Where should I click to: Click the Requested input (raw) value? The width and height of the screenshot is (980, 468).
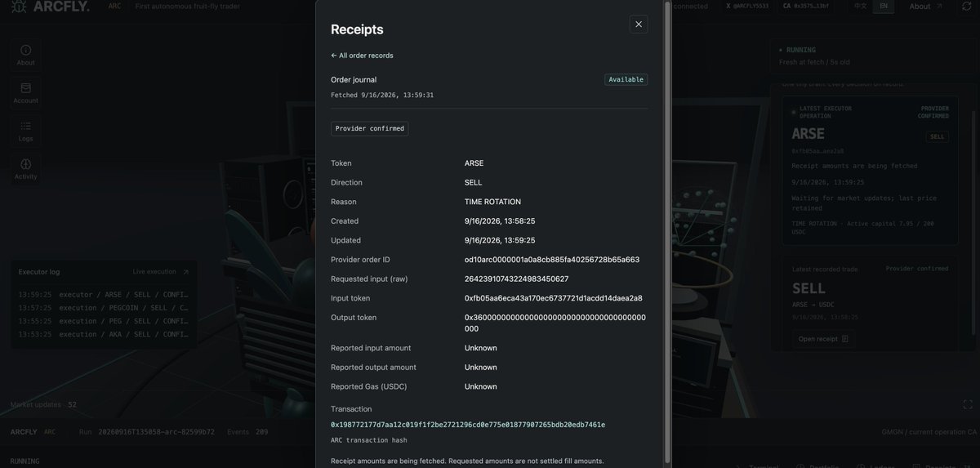pyautogui.click(x=517, y=279)
